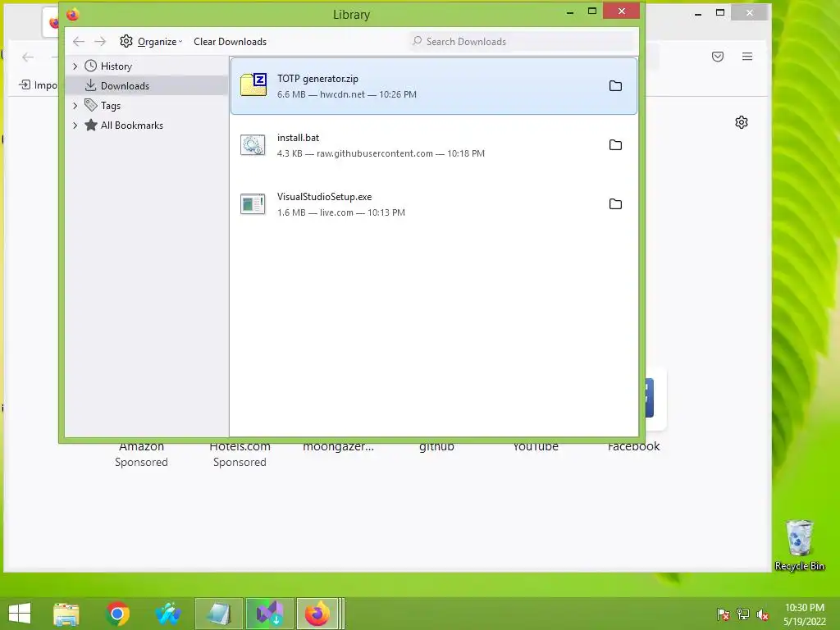Open new tab page settings gear
This screenshot has height=630, width=840.
click(x=742, y=122)
